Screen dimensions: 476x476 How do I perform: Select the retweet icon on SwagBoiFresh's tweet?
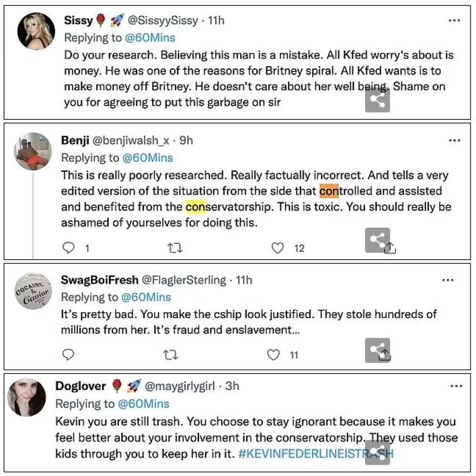(x=170, y=355)
